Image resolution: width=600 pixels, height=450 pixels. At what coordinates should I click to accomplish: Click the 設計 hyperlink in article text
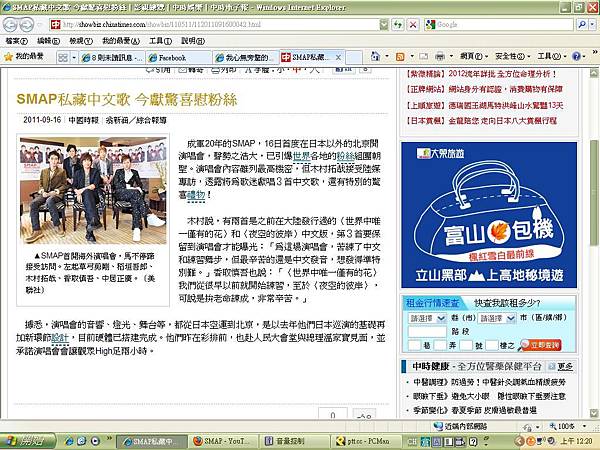point(60,338)
